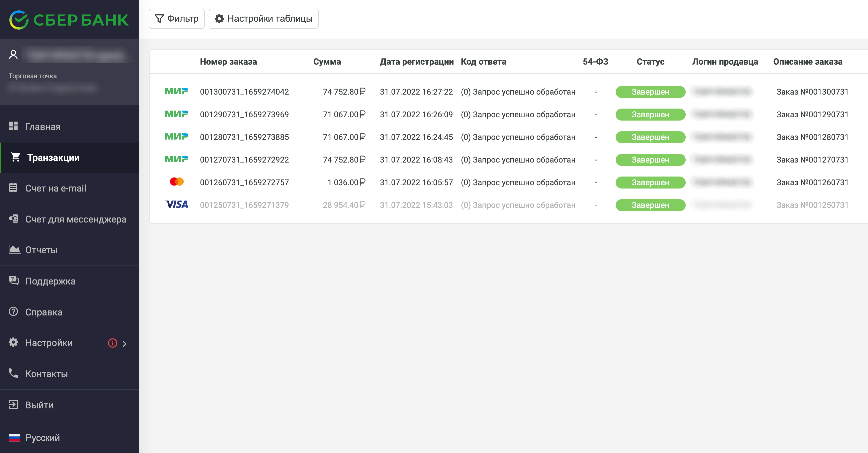
Task: Open order 001280731_1659273885
Action: 244,137
